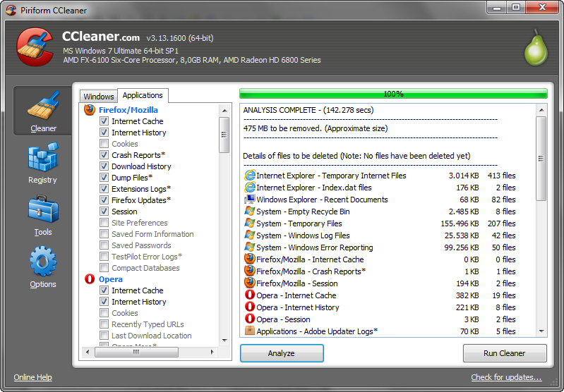
Task: Click the 100% analysis progress bar
Action: click(x=393, y=94)
